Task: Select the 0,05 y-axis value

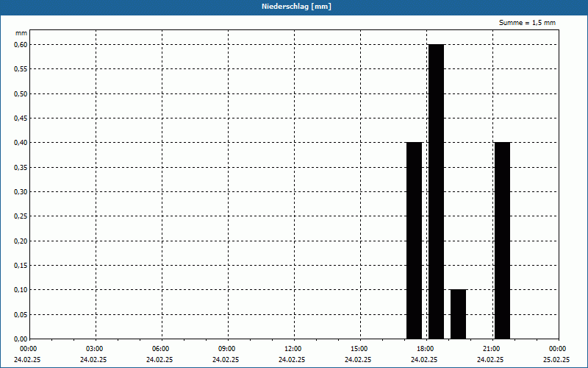Action: pyautogui.click(x=21, y=315)
